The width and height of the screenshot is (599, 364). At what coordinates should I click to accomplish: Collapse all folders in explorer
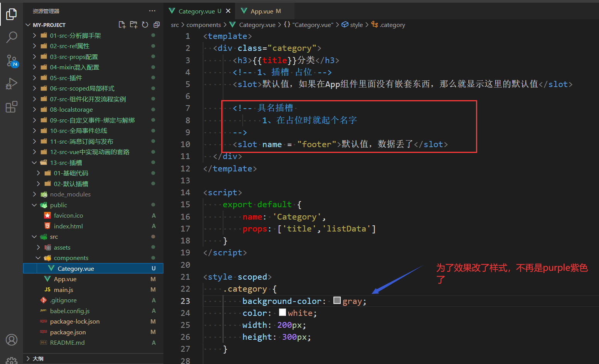point(156,25)
